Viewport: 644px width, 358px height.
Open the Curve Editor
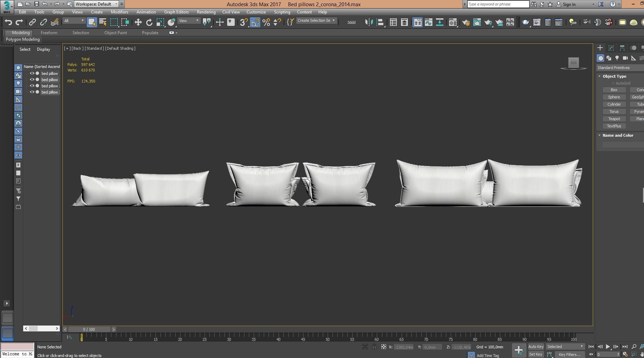(x=428, y=22)
